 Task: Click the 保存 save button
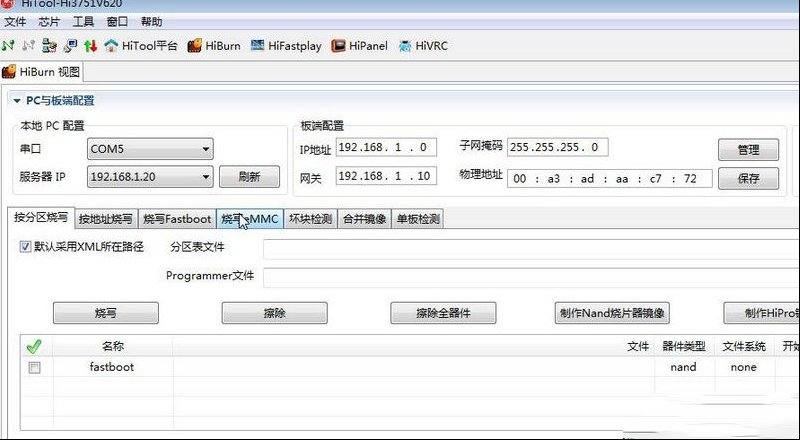tap(748, 179)
